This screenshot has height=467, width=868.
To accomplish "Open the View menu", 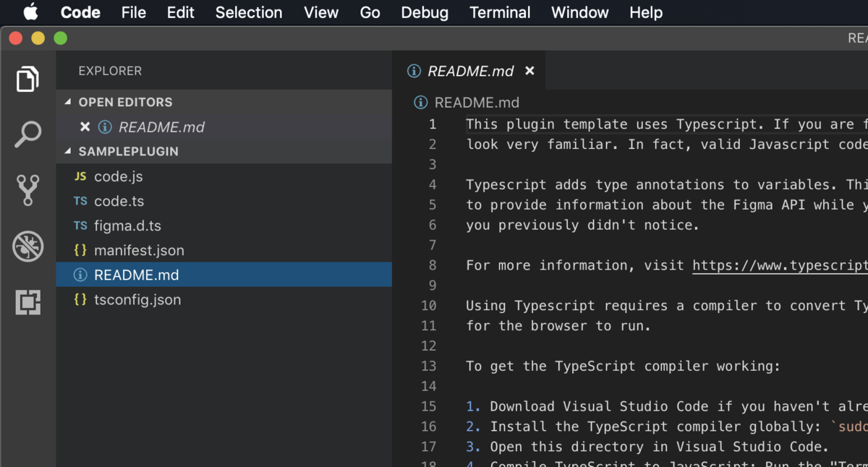I will click(x=321, y=12).
